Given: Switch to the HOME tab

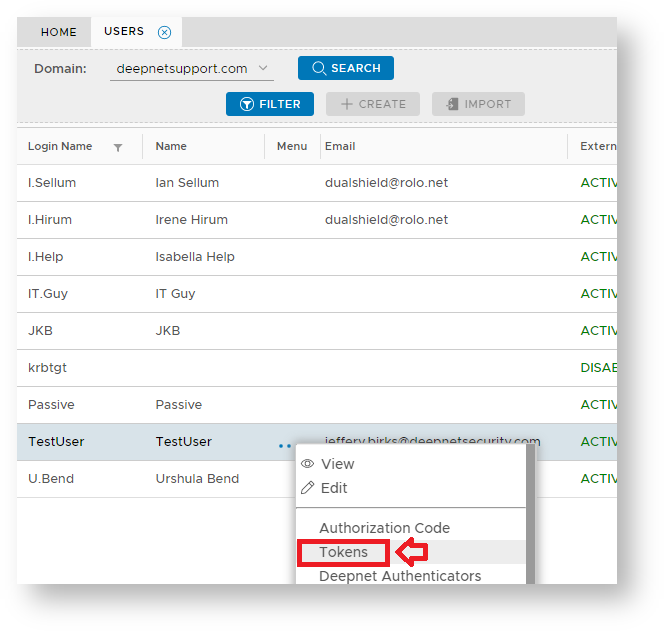Looking at the screenshot, I should click(x=59, y=32).
